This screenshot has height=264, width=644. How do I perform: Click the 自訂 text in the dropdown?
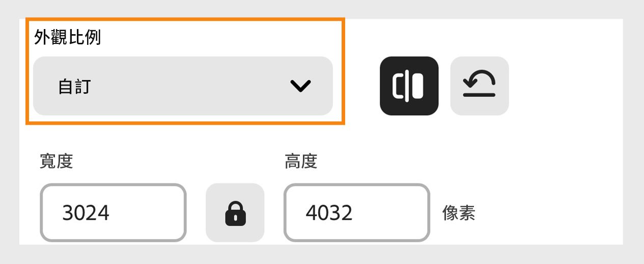[74, 86]
